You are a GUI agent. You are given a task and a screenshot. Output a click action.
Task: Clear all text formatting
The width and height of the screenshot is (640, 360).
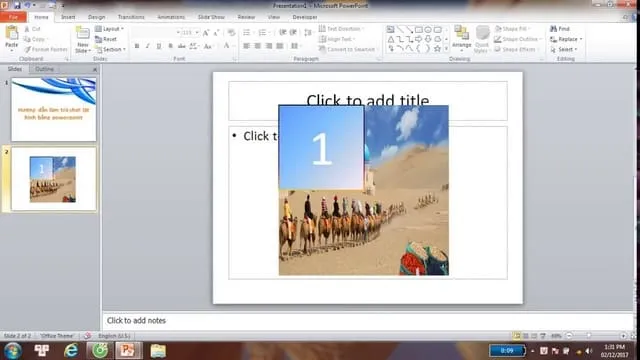pos(231,33)
